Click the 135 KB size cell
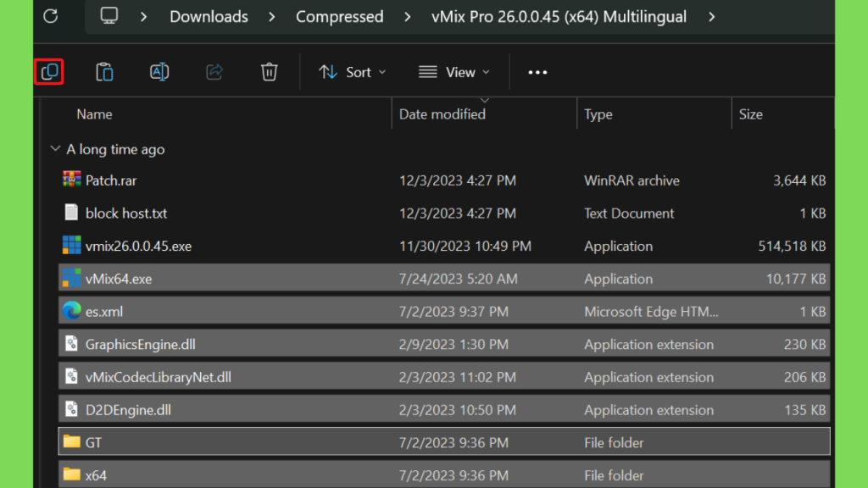Image resolution: width=868 pixels, height=488 pixels. point(805,410)
